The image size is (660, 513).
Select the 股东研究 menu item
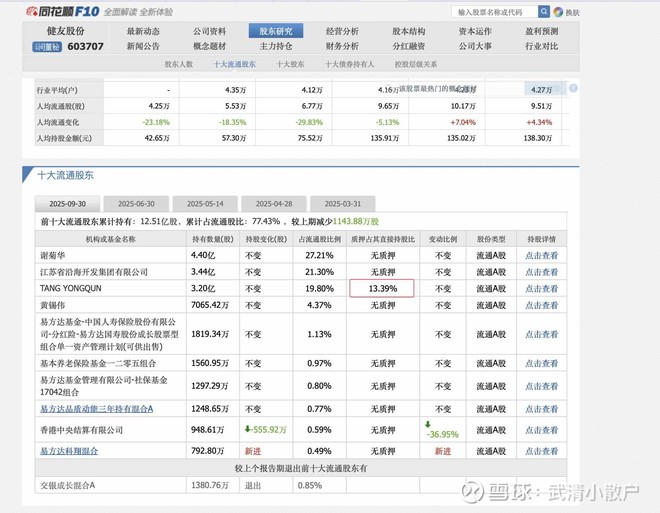point(276,31)
